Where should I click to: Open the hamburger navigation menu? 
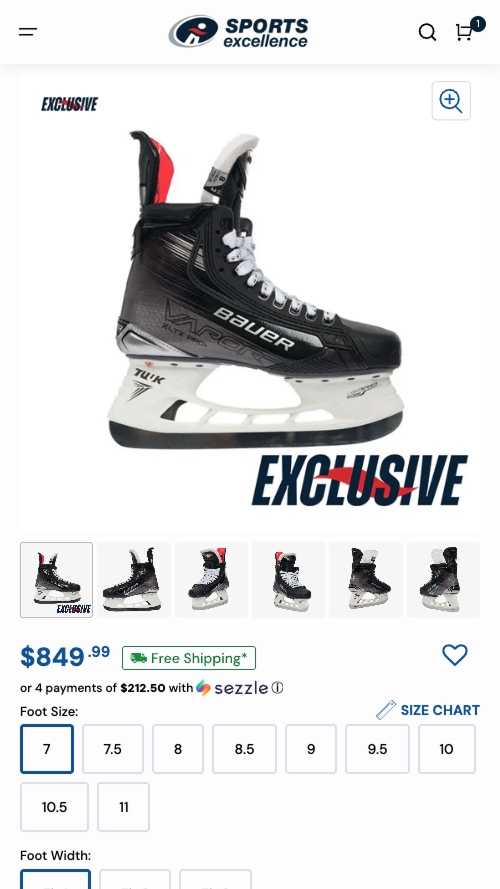(28, 32)
